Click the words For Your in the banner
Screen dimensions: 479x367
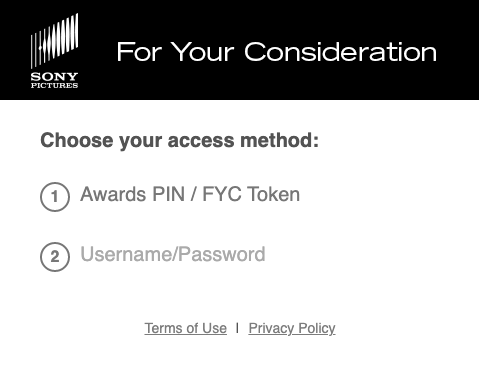[176, 52]
